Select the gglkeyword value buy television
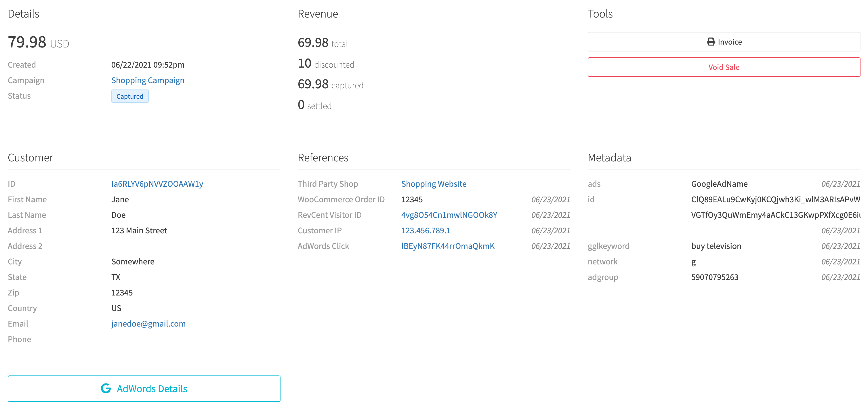868x410 pixels. [716, 246]
